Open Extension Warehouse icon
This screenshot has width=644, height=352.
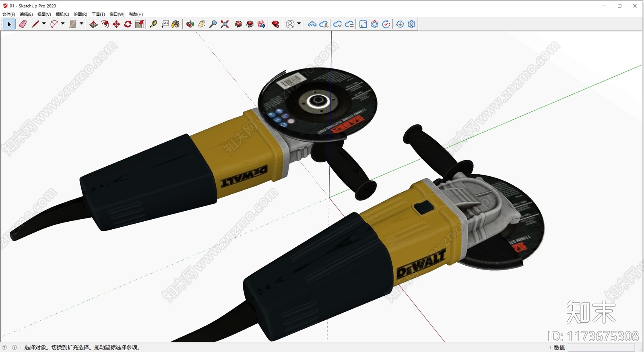[x=250, y=25]
